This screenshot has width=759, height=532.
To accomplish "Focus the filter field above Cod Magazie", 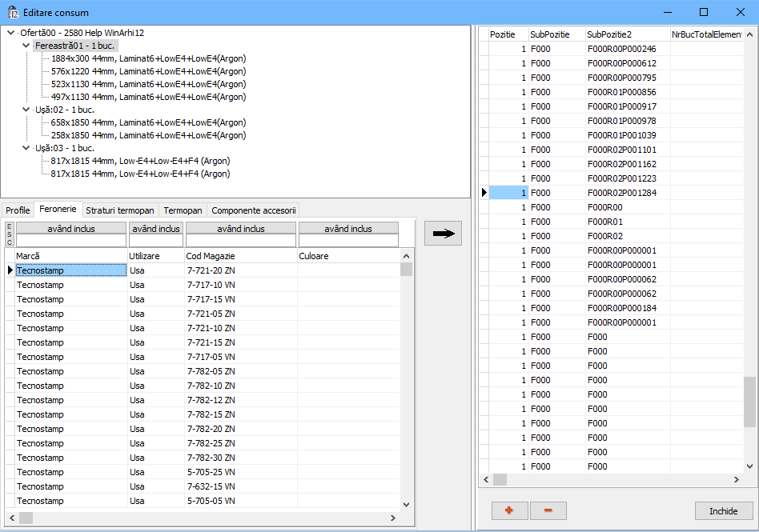I will pyautogui.click(x=241, y=240).
